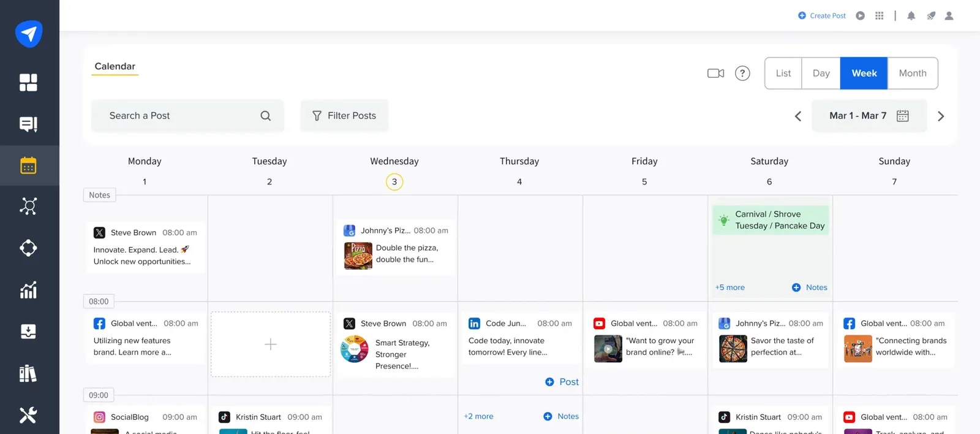Open the Mar 1 - Mar 7 date picker
The image size is (980, 434).
[869, 116]
